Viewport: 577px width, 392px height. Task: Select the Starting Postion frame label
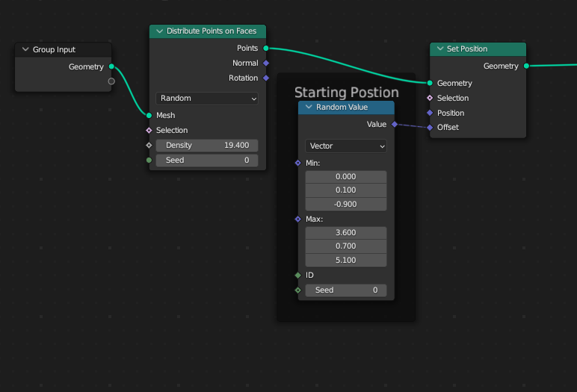tap(347, 93)
